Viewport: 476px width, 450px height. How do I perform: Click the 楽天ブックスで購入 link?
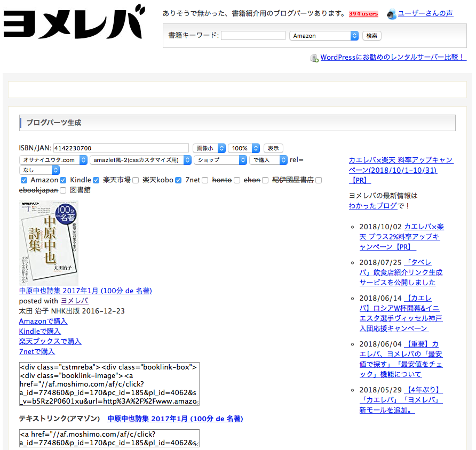pos(50,341)
